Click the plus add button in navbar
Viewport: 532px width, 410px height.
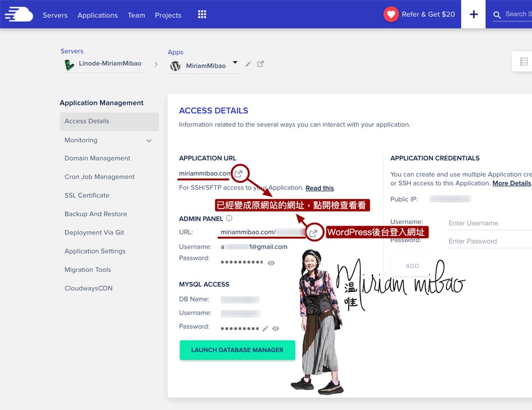473,14
